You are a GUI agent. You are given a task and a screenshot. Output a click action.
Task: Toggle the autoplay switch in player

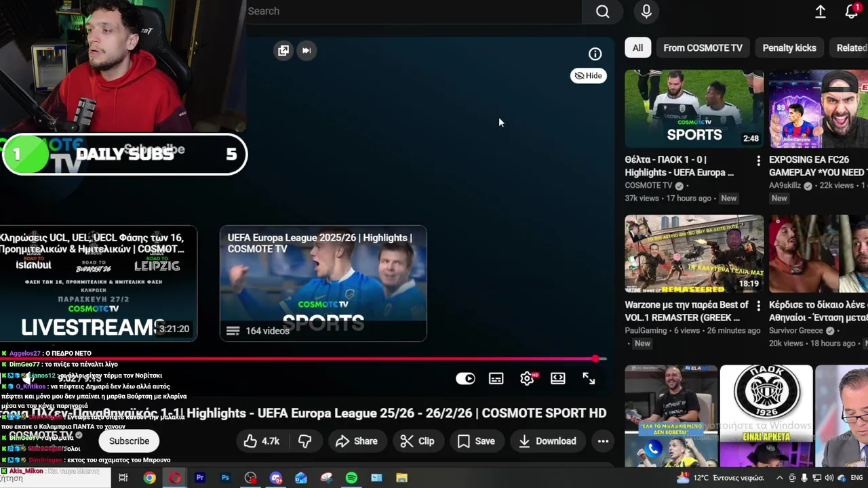point(465,379)
